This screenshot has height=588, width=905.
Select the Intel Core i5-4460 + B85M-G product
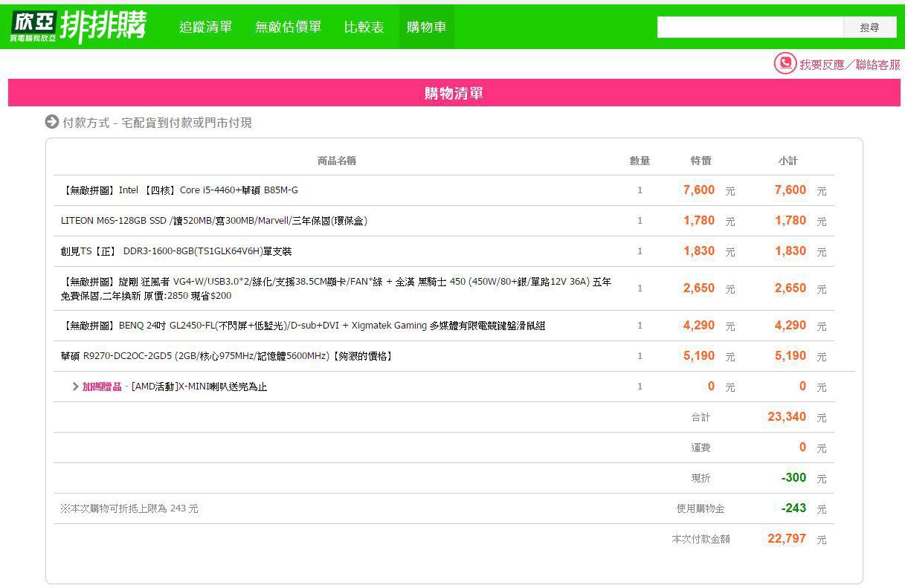pyautogui.click(x=179, y=190)
